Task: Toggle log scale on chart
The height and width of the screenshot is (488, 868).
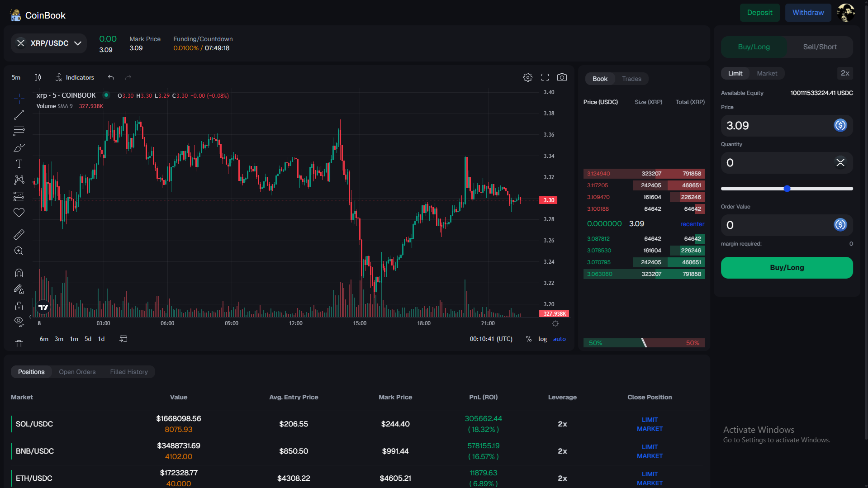Action: pos(542,339)
